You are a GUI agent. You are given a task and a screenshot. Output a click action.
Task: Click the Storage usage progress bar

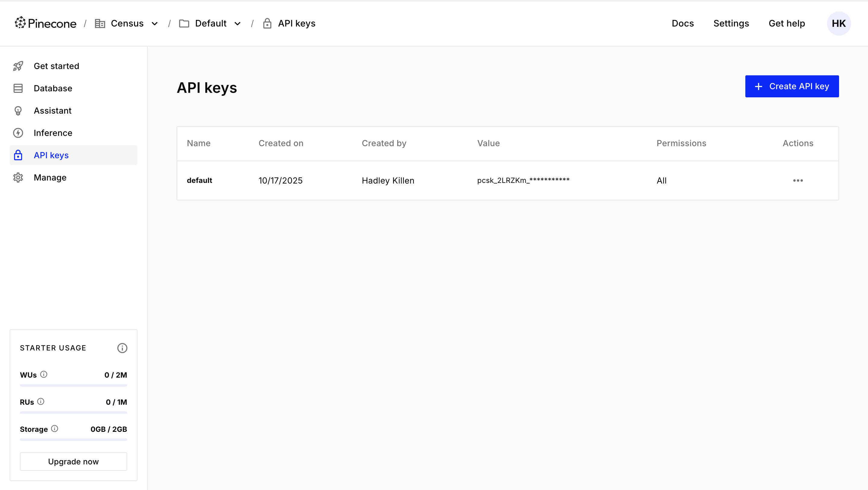point(74,439)
